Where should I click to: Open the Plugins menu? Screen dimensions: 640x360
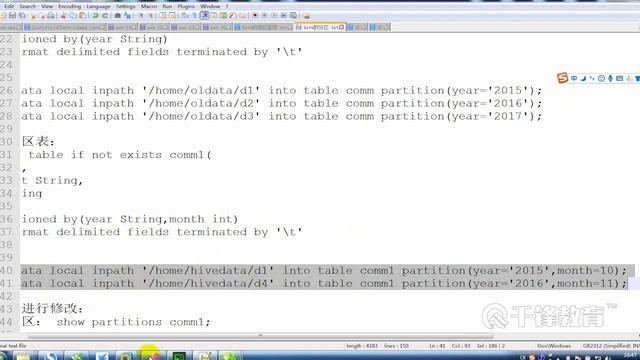coord(186,6)
